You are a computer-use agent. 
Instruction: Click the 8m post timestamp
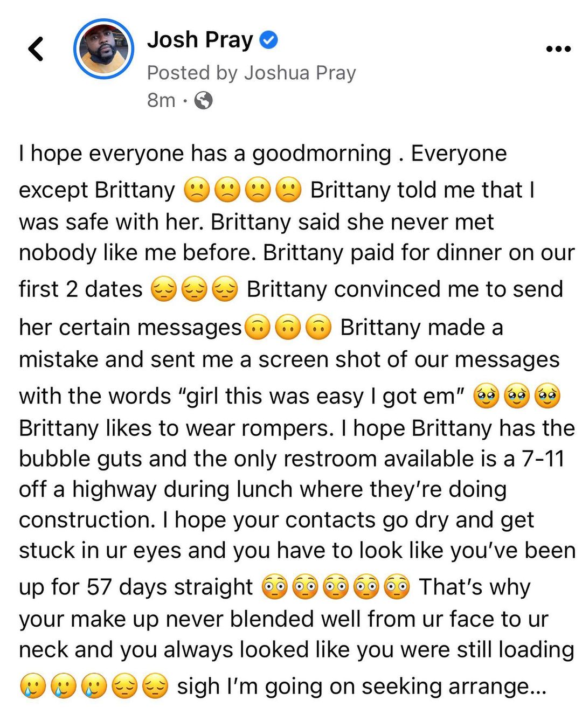[161, 100]
